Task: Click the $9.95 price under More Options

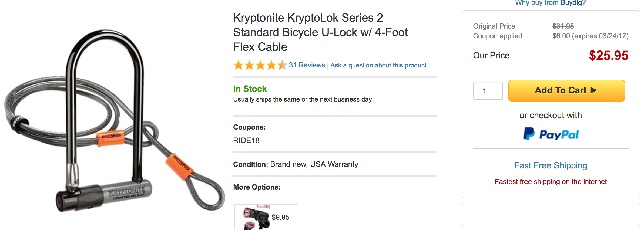Action: (x=280, y=217)
